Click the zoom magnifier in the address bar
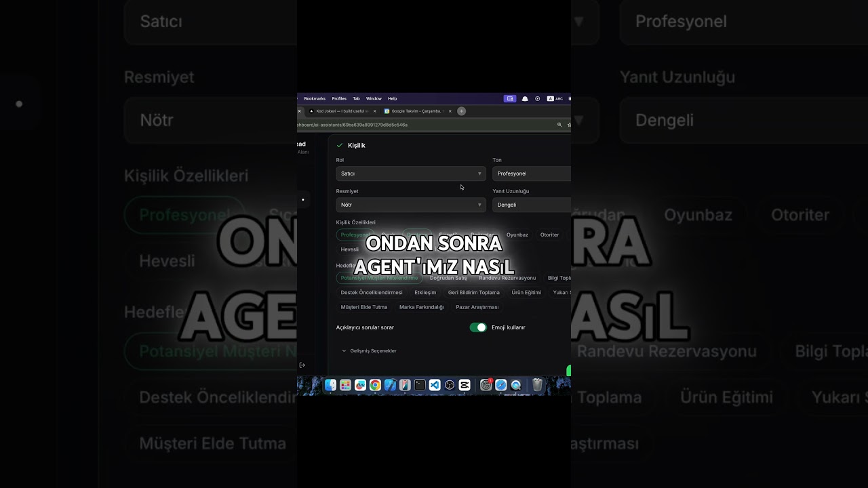 click(x=559, y=125)
